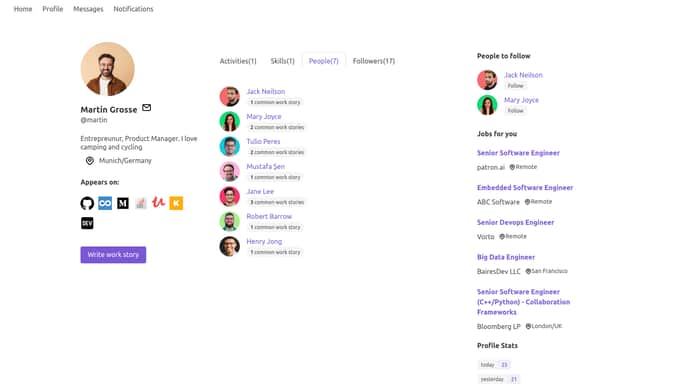Click the Write work story button
The image size is (700, 387).
113,255
